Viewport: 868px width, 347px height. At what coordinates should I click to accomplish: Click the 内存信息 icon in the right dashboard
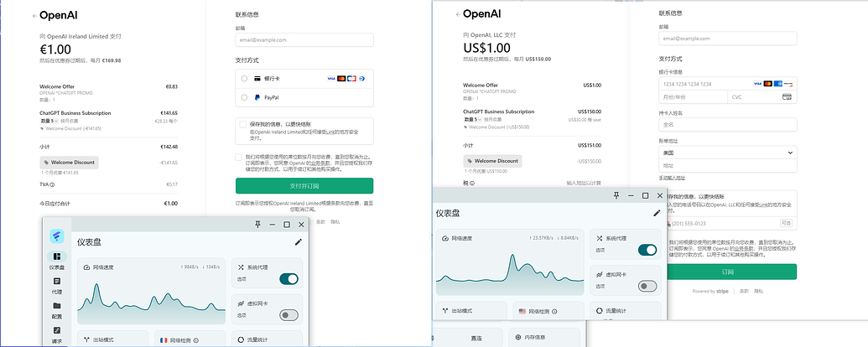click(x=518, y=336)
